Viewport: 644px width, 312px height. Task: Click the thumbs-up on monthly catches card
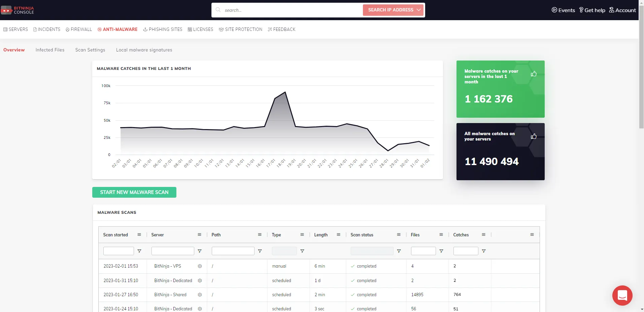click(x=534, y=74)
